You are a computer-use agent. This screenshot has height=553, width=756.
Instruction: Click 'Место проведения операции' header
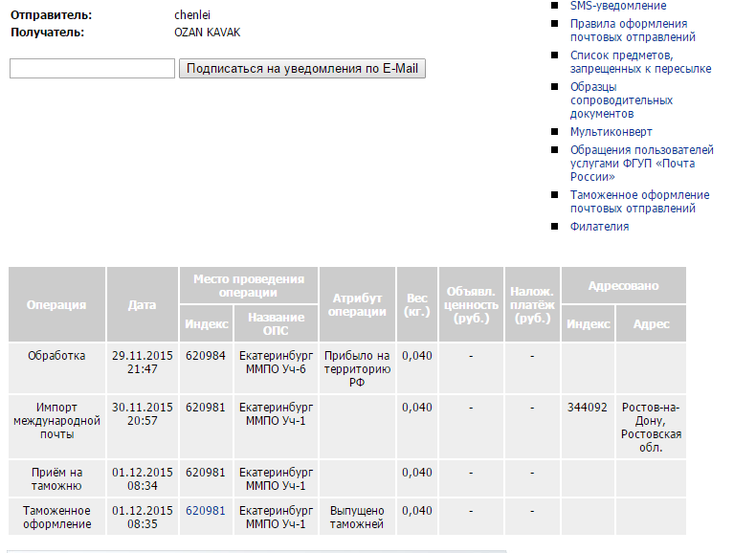(249, 285)
